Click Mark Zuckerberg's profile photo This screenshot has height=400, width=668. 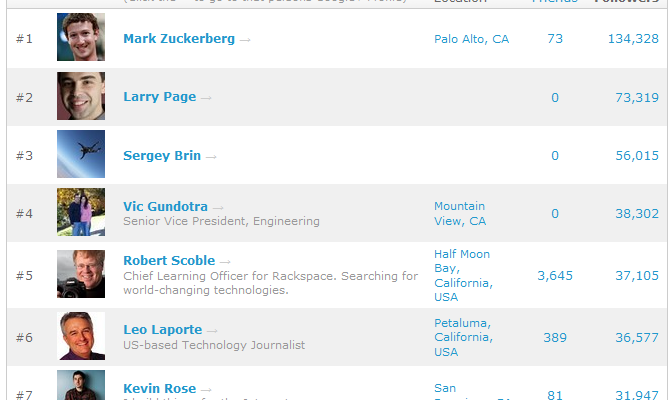click(x=81, y=38)
